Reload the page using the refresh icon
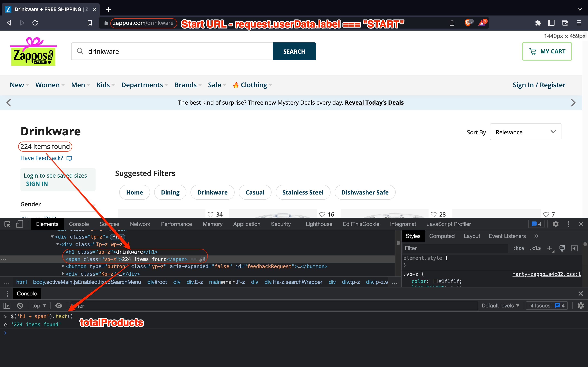 click(35, 23)
